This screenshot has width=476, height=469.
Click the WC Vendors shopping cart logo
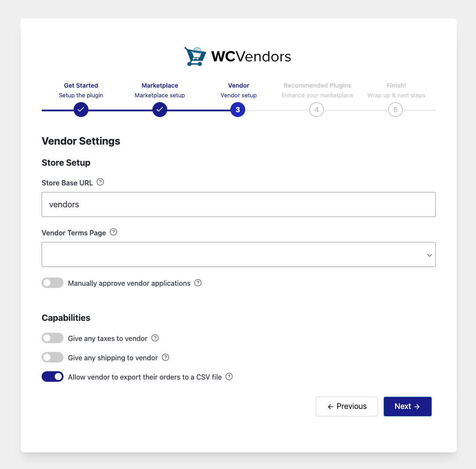pyautogui.click(x=195, y=57)
